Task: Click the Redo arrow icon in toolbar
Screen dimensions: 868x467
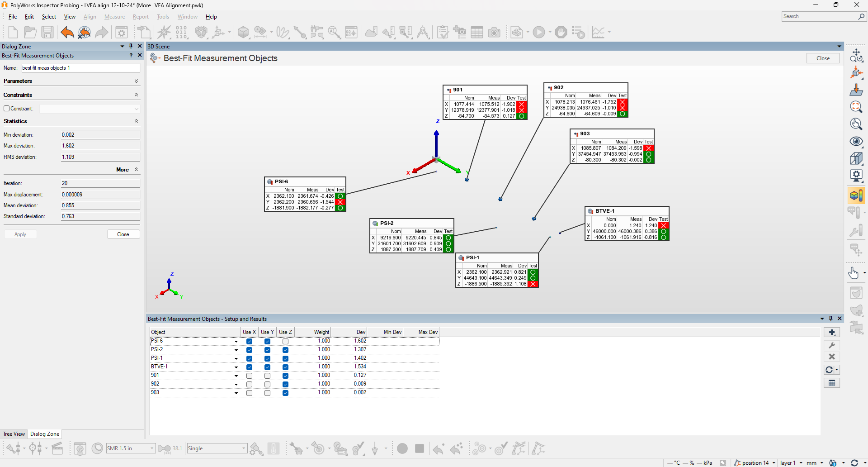Action: (102, 32)
